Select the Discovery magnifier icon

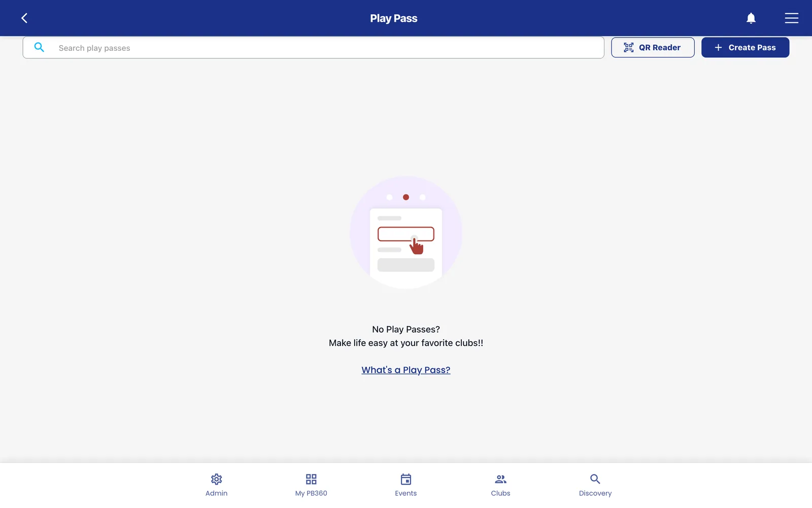[595, 479]
